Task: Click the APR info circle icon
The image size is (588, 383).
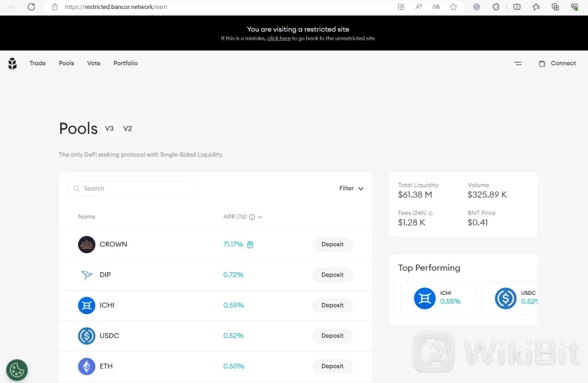Action: click(252, 217)
